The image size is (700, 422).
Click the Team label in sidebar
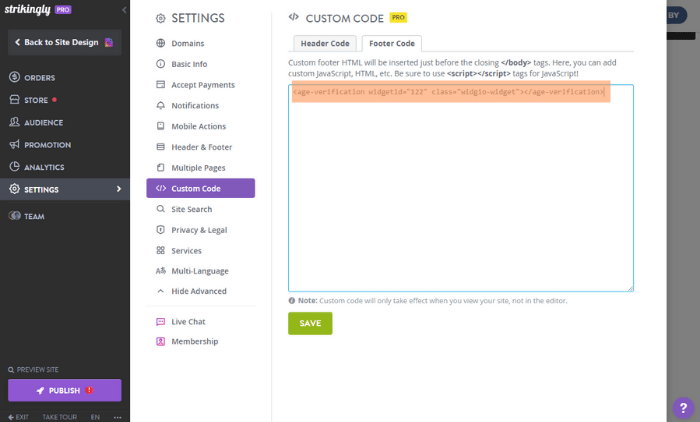point(34,217)
